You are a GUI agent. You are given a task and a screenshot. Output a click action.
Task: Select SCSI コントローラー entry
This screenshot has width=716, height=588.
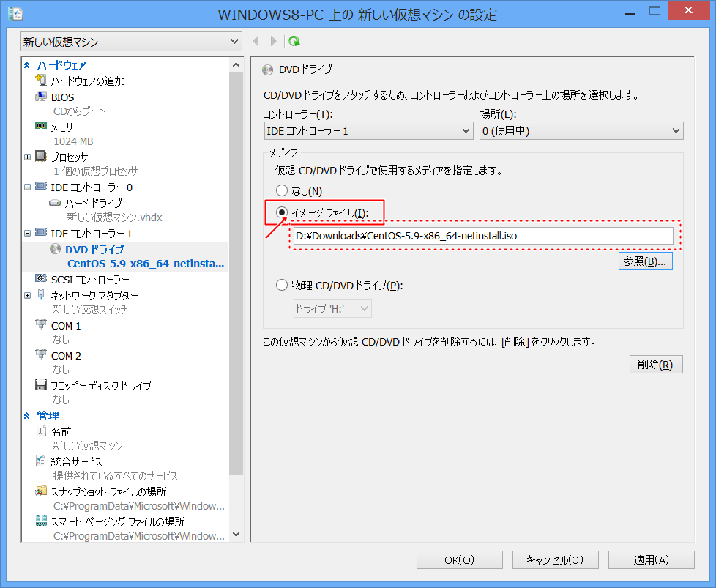click(90, 279)
